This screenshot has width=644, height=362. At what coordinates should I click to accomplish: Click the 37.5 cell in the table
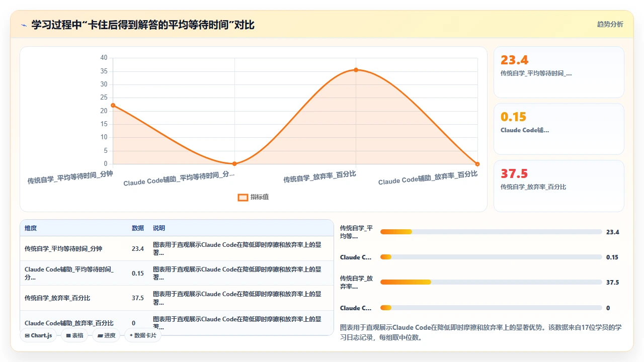[x=138, y=298]
